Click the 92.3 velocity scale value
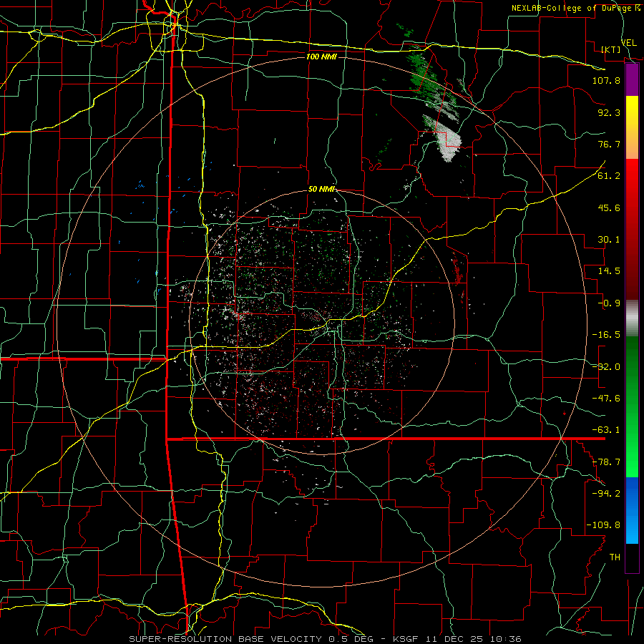Viewport: 644px width, 644px height. point(609,112)
